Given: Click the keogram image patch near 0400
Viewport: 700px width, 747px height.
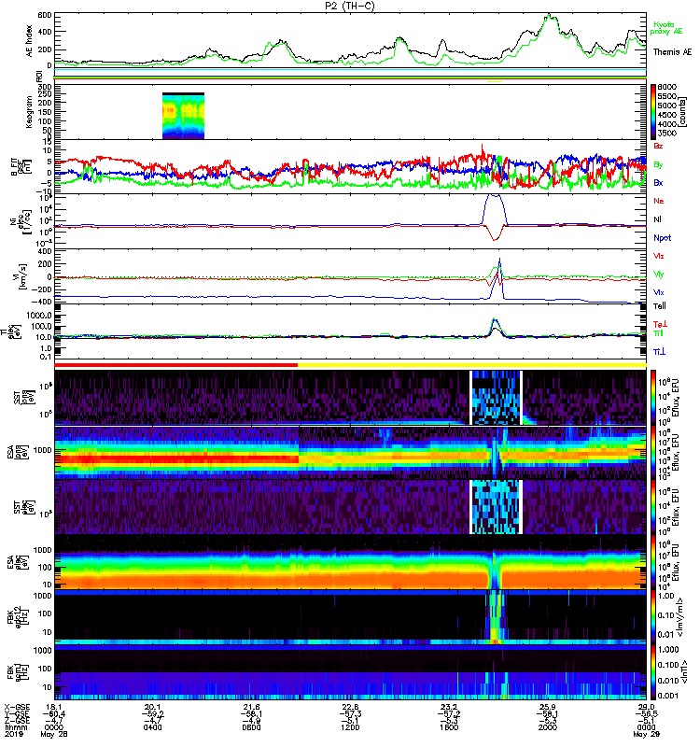Looking at the screenshot, I should [x=183, y=116].
